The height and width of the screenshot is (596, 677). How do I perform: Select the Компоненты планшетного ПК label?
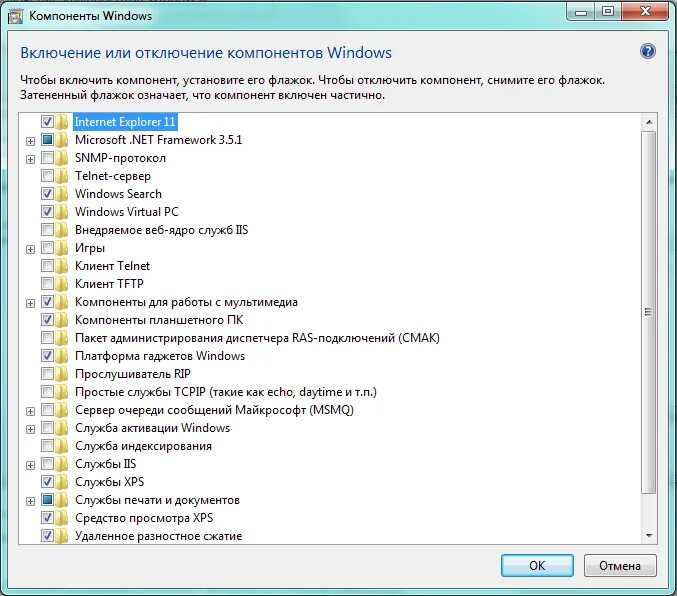(x=159, y=320)
